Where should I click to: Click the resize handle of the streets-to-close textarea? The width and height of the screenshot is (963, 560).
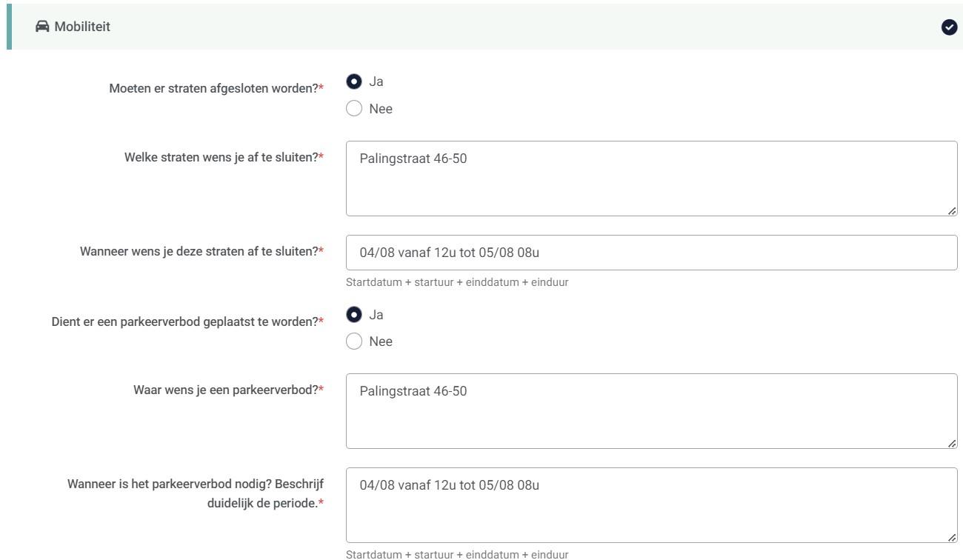click(x=952, y=211)
